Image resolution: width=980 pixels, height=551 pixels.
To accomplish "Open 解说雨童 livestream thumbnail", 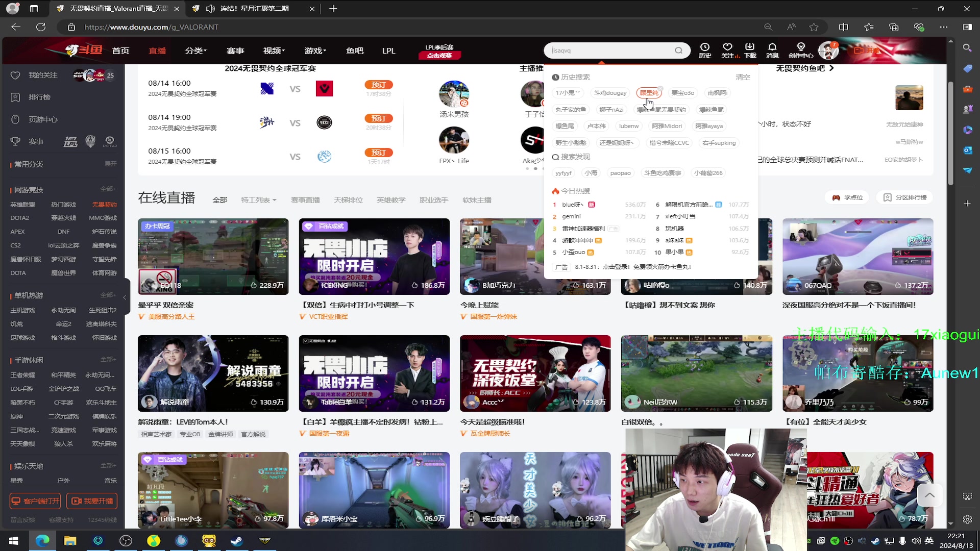I will (213, 373).
